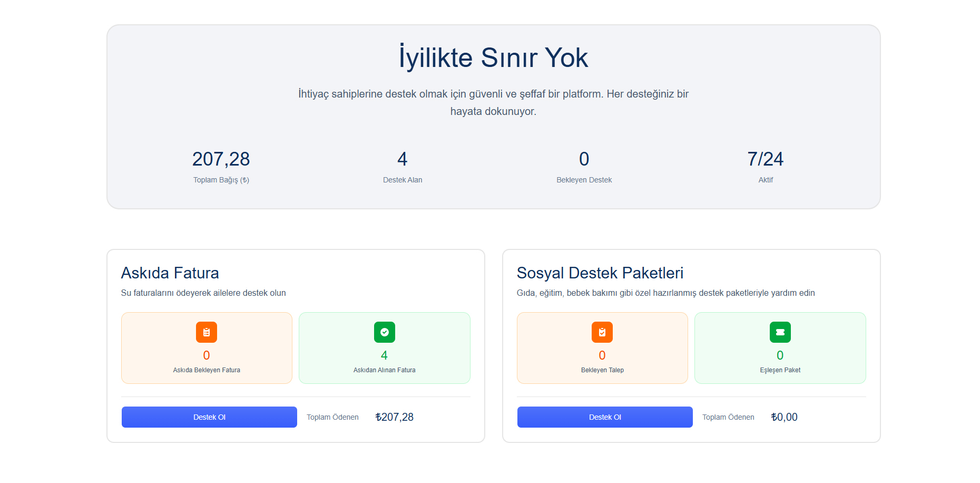Click the 7/24 Aktif statistic
This screenshot has height=483, width=980.
(x=765, y=159)
